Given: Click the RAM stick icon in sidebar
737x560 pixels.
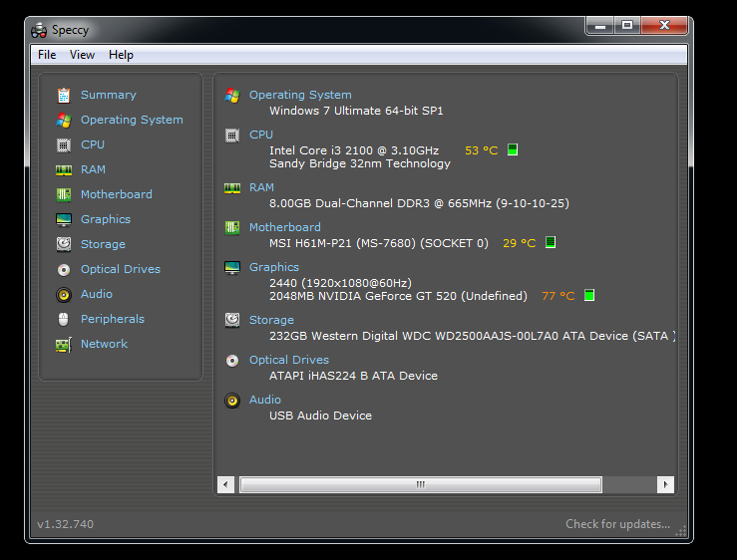Looking at the screenshot, I should pos(64,170).
